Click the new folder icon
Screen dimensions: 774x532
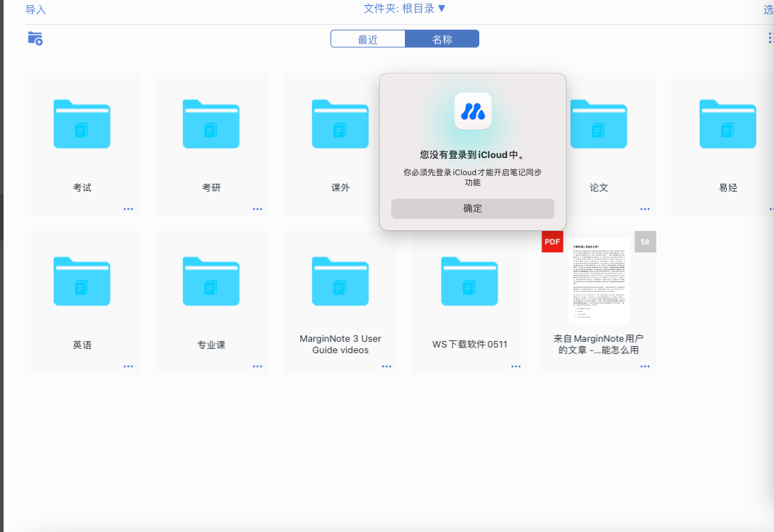pyautogui.click(x=35, y=39)
